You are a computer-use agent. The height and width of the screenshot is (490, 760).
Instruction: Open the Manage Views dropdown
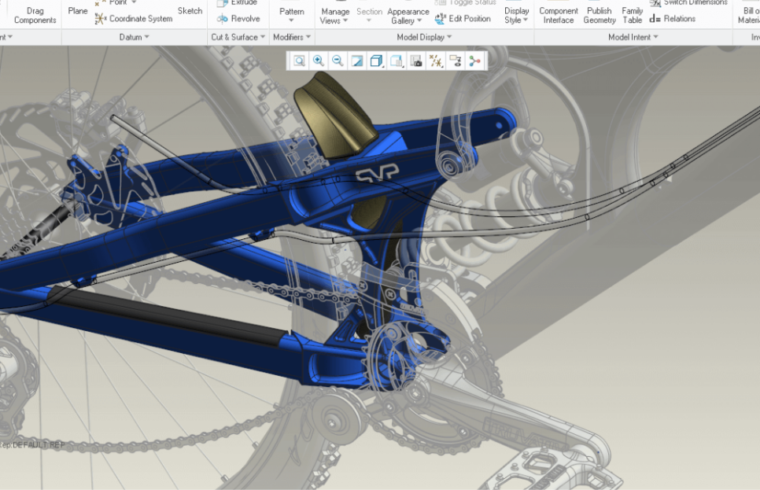[x=334, y=16]
